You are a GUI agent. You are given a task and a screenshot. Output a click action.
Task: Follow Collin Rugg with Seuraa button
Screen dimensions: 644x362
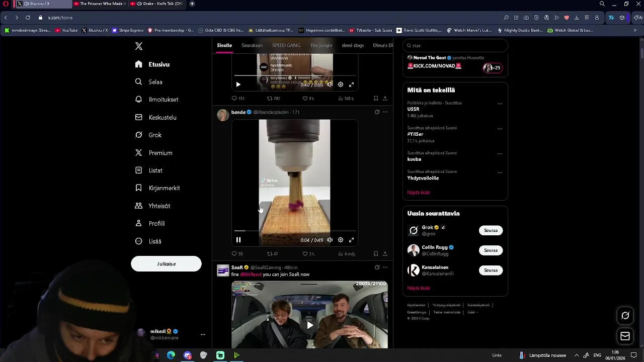tap(491, 250)
